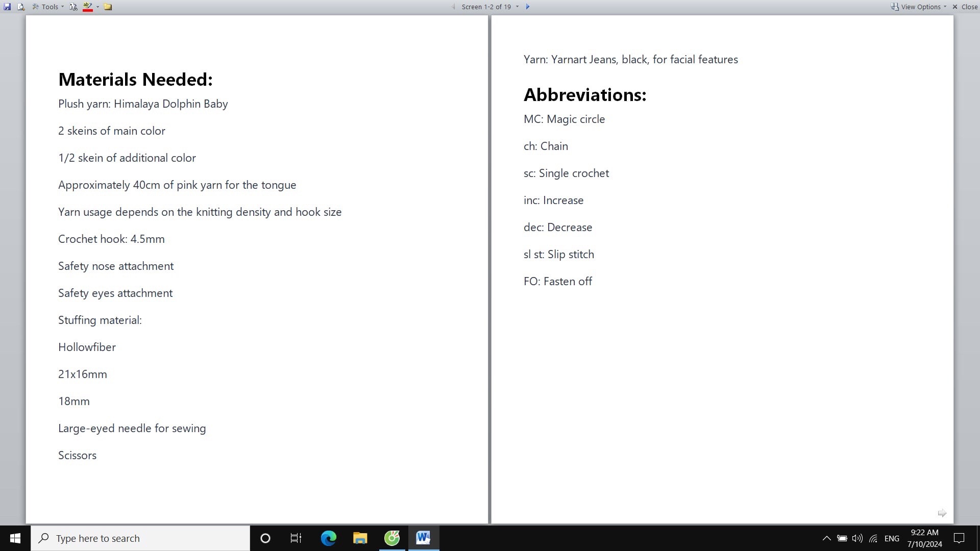Go to the previous screen arrow
Screen dimensions: 980x551
tap(453, 7)
